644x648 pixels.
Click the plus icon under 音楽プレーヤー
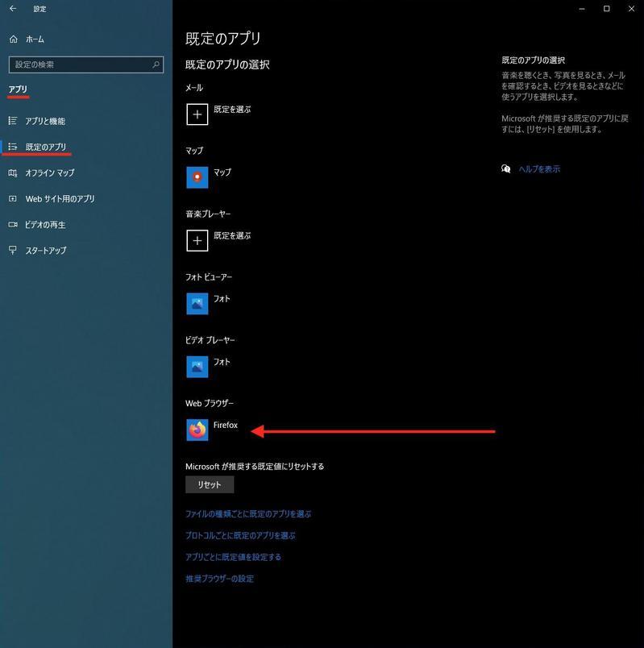point(197,240)
